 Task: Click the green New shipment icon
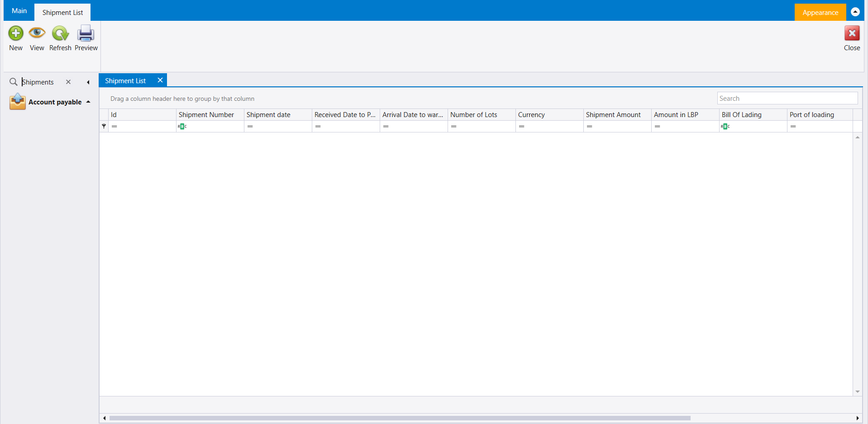coord(16,33)
